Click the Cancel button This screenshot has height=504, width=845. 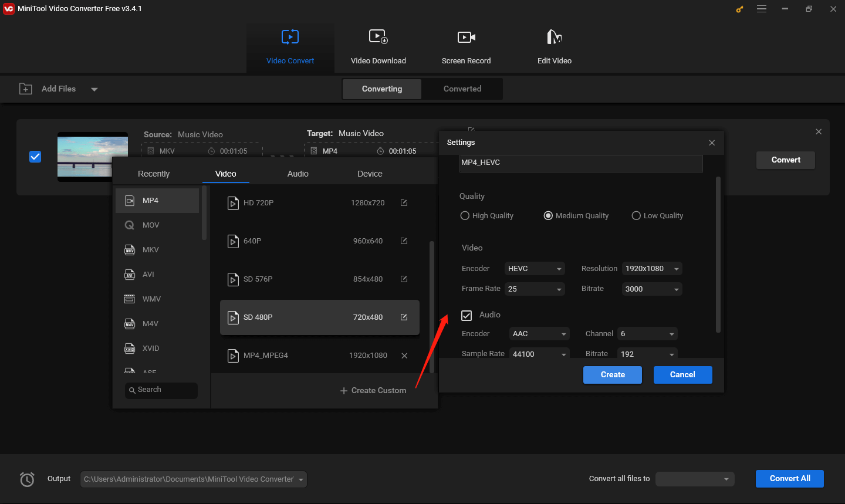pyautogui.click(x=682, y=375)
